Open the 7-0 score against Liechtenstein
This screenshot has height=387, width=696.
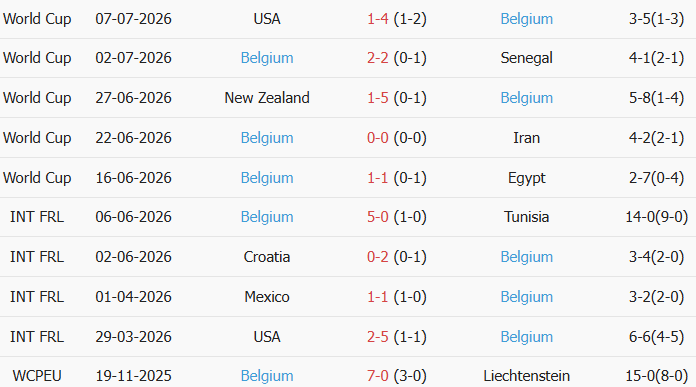[377, 376]
